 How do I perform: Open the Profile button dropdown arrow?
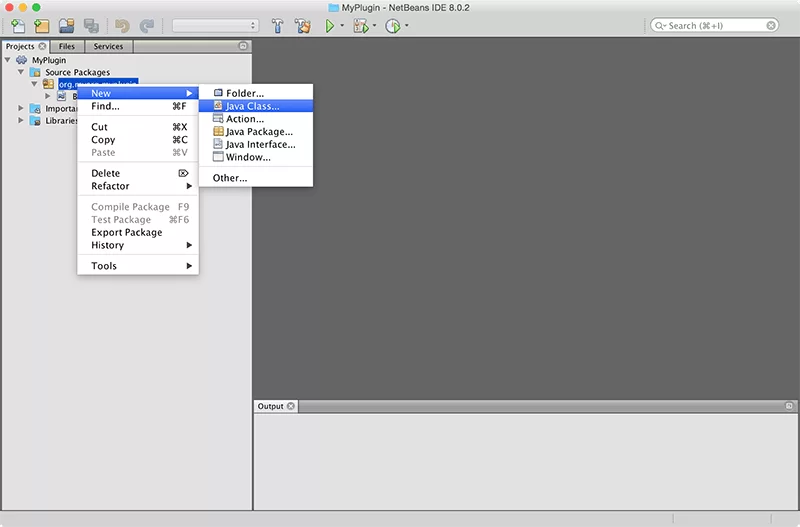tap(407, 26)
